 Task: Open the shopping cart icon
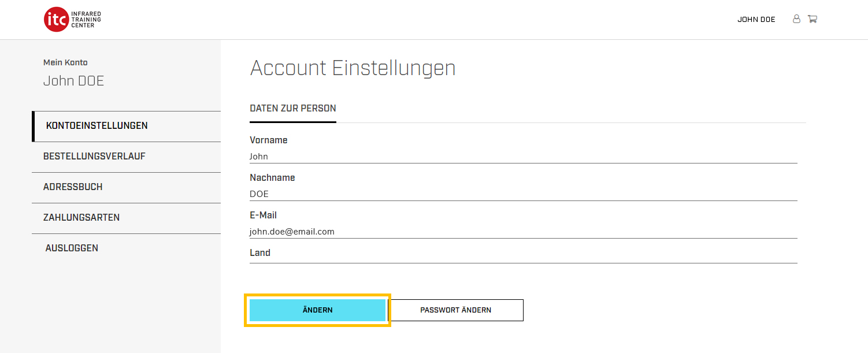coord(812,19)
